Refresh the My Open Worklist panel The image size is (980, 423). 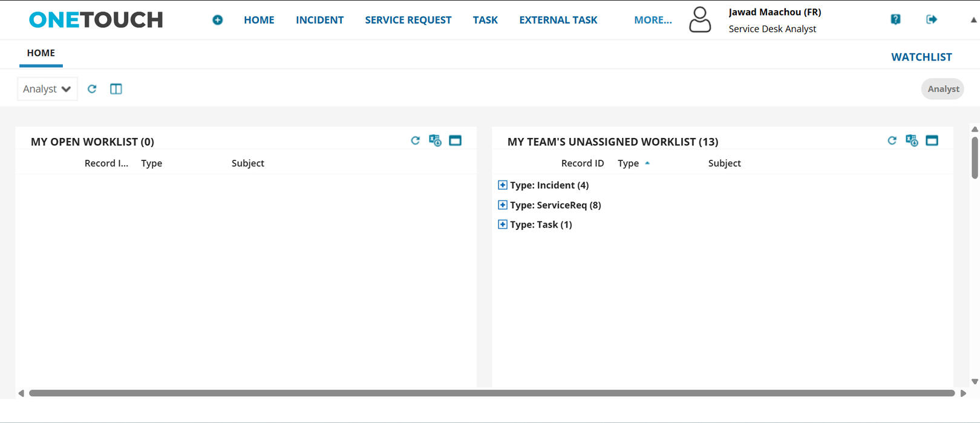pos(415,140)
